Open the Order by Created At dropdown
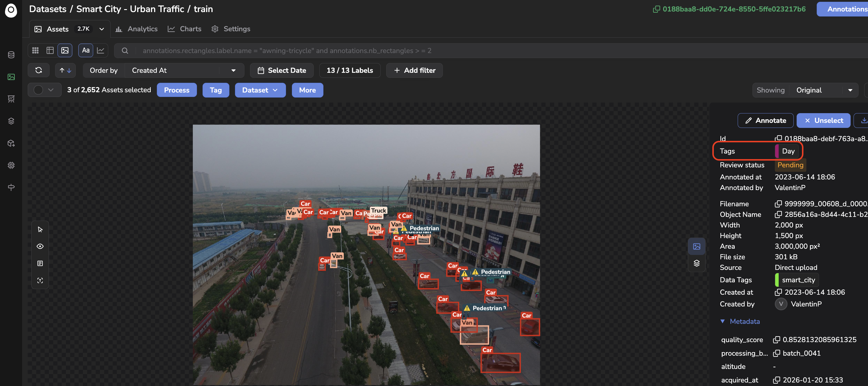 pos(184,70)
